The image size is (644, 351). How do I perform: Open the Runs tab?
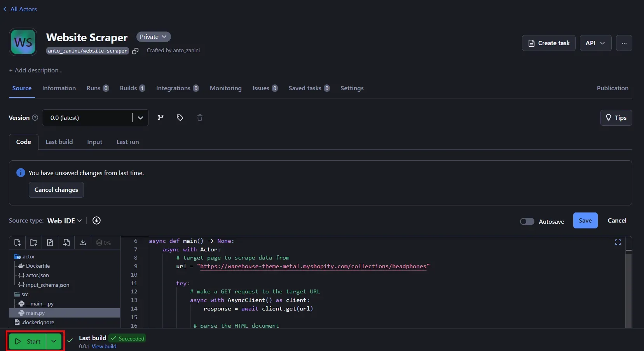98,88
